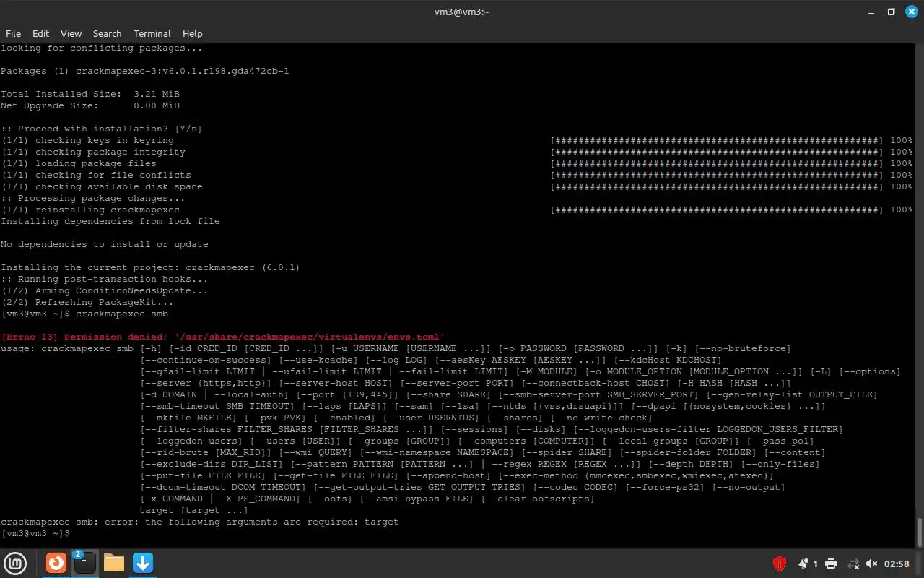
Task: Open the clock showing 02:58
Action: (897, 564)
